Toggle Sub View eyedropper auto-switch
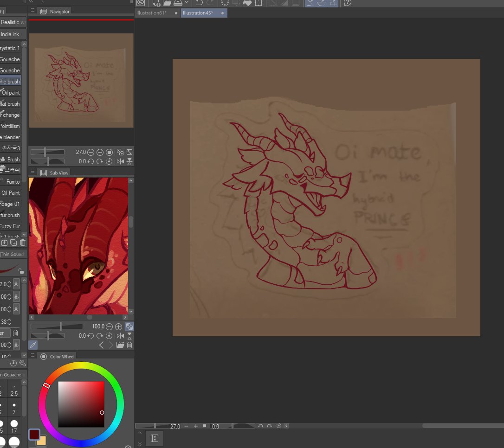Image resolution: width=504 pixels, height=448 pixels. [33, 345]
